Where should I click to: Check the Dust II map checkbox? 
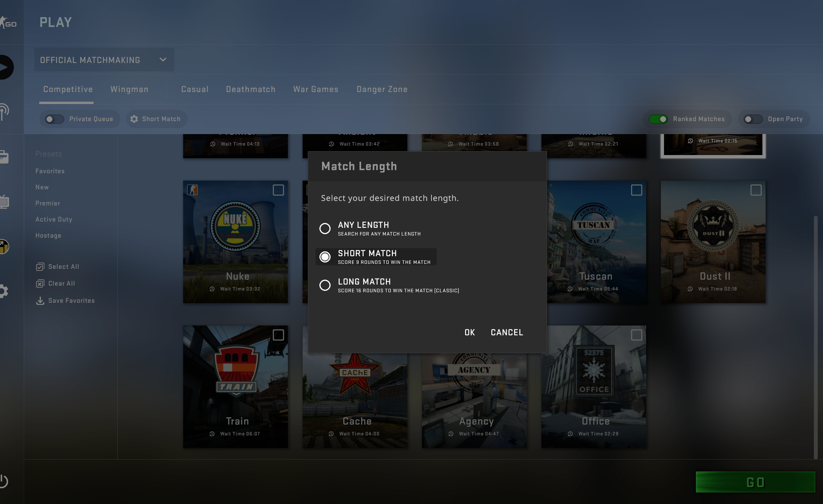[x=756, y=190]
